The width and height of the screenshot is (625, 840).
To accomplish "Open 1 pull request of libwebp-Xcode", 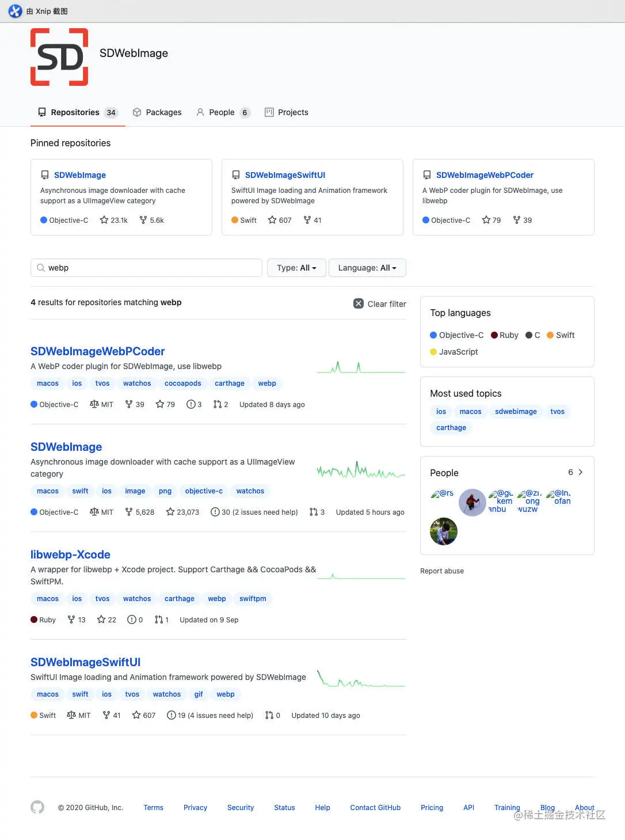I will [162, 619].
